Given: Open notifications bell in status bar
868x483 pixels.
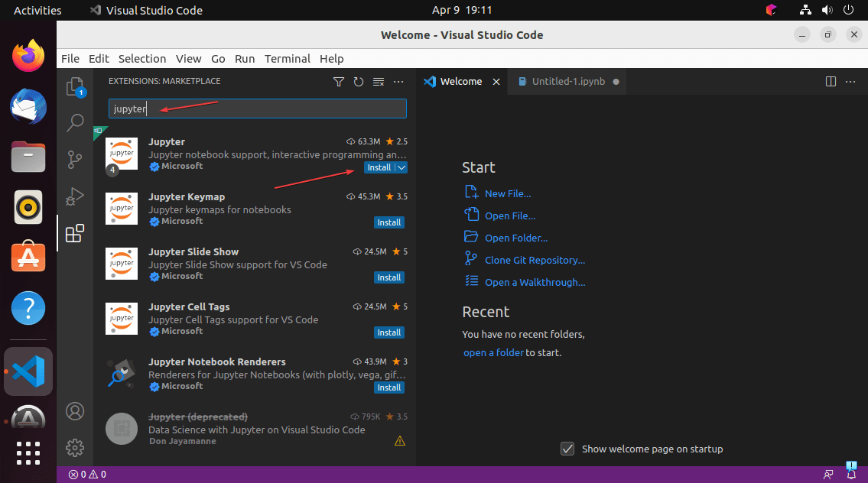Looking at the screenshot, I should coord(851,474).
